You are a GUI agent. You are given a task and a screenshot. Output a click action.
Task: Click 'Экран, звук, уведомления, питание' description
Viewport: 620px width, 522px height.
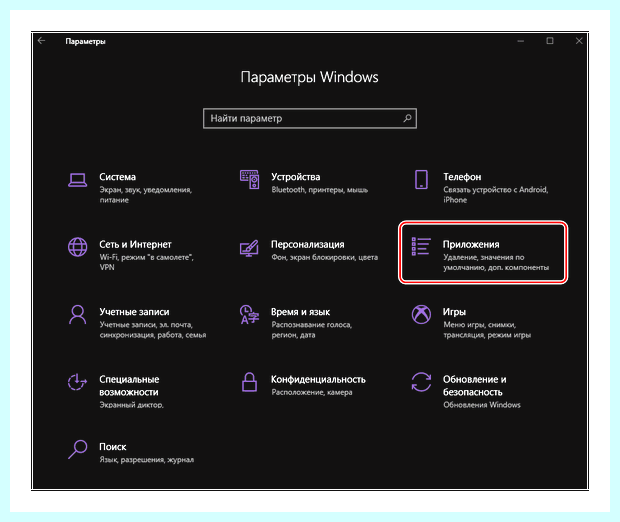(146, 195)
